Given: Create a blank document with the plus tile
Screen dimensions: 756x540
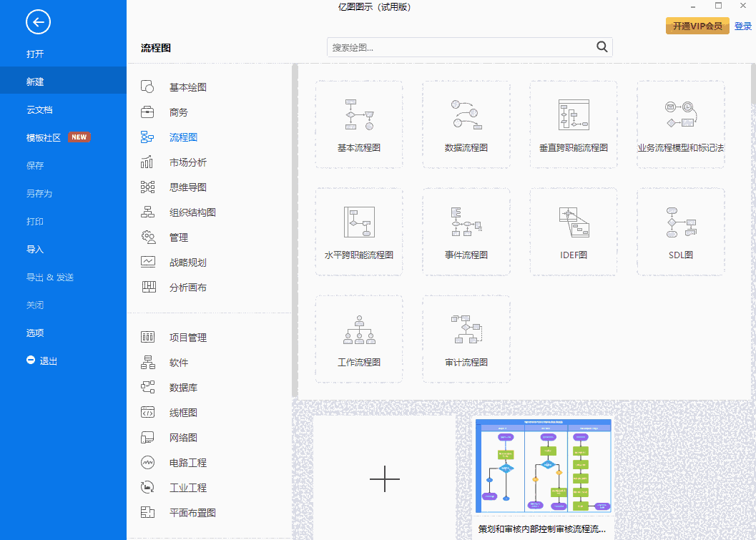Looking at the screenshot, I should click(x=385, y=479).
